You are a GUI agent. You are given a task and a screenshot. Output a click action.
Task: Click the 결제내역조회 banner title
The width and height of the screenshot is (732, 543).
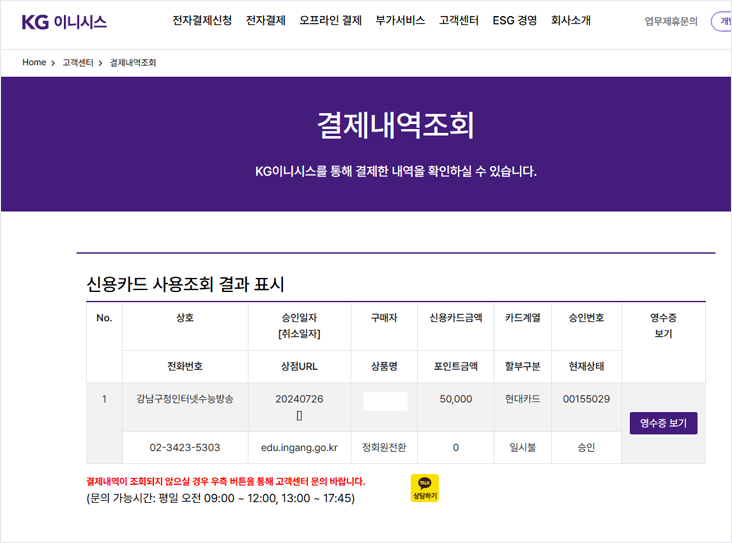point(395,125)
